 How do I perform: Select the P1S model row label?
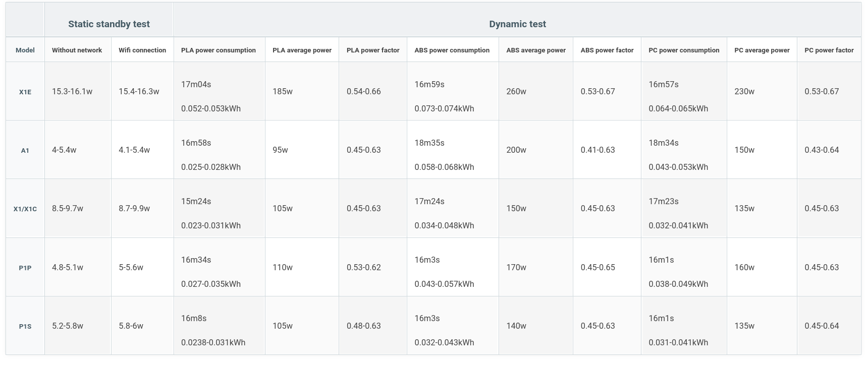click(x=25, y=326)
